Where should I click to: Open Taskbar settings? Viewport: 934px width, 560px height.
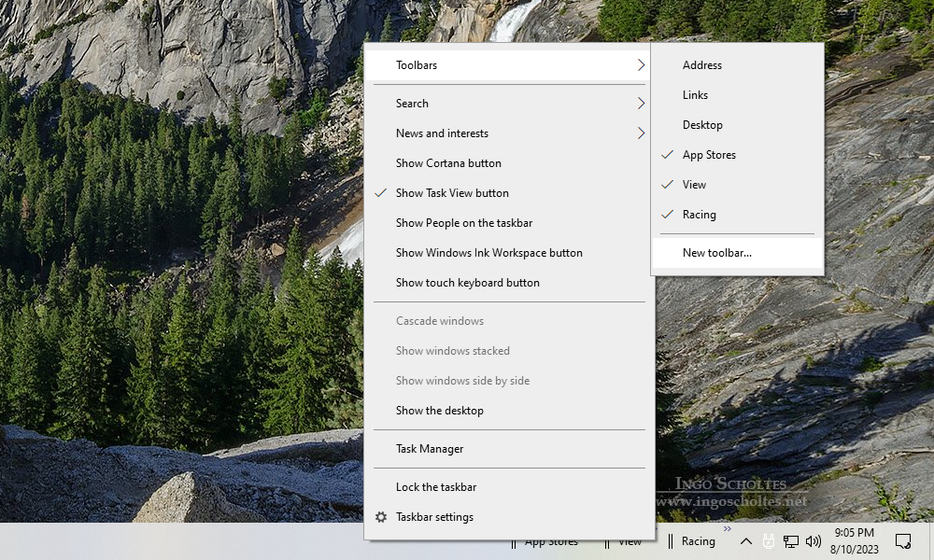click(509, 517)
